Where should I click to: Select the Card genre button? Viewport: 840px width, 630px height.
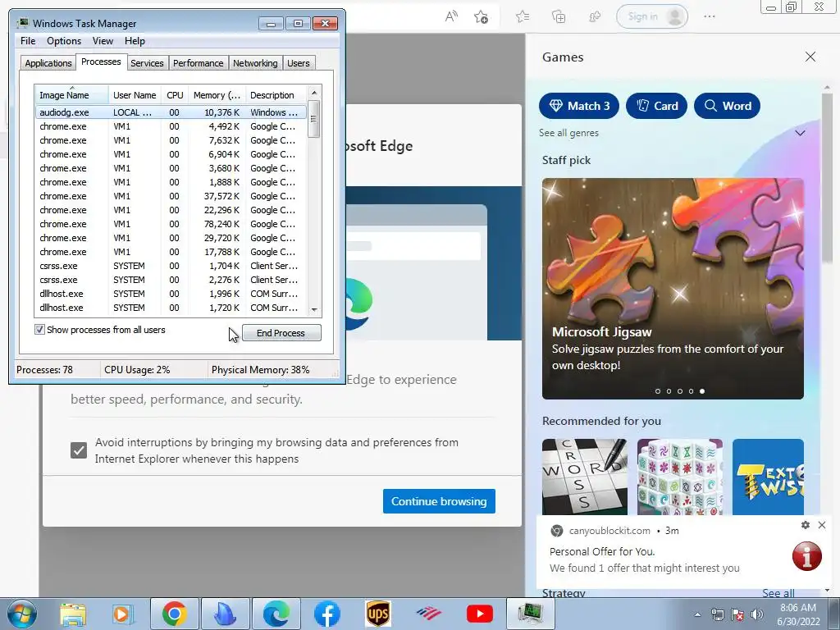657,106
